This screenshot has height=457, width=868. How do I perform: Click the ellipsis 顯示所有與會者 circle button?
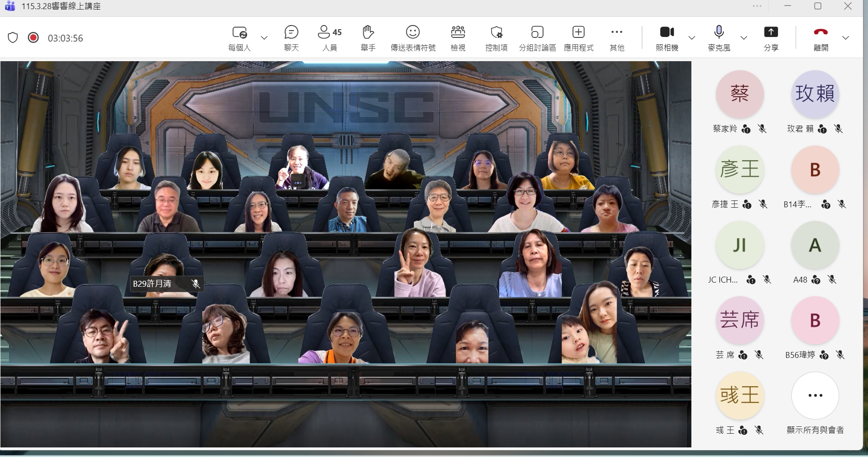click(815, 395)
